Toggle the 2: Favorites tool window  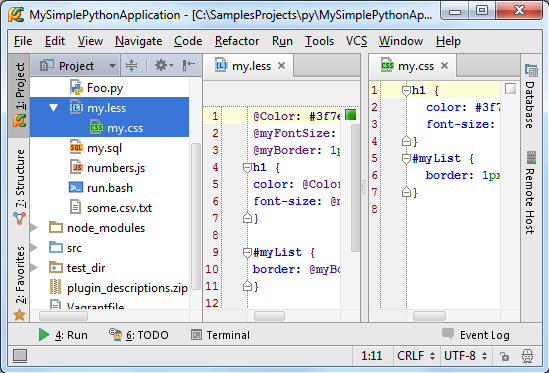coord(20,283)
